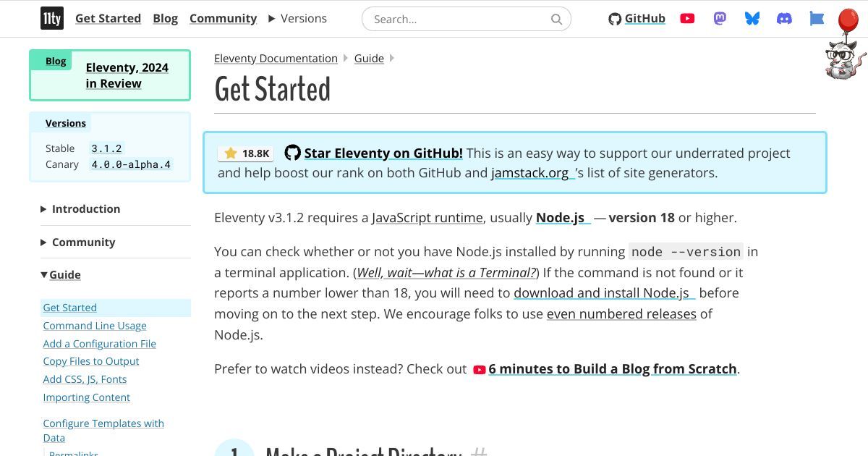Screen dimensions: 868x456
Task: Open the Star Eleventy on GitHub link
Action: point(383,153)
